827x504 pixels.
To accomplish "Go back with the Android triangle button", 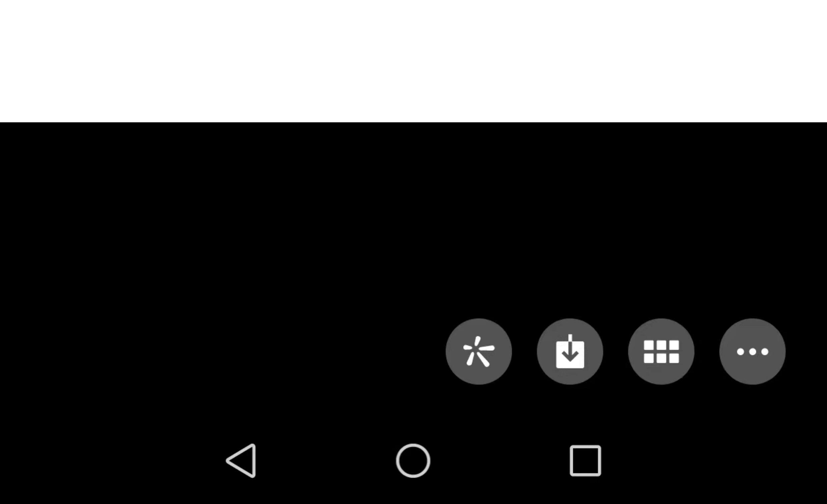I will (241, 460).
